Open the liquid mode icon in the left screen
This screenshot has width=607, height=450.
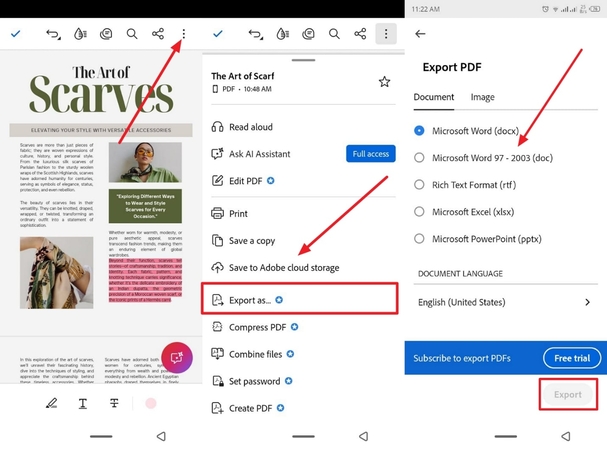point(80,34)
